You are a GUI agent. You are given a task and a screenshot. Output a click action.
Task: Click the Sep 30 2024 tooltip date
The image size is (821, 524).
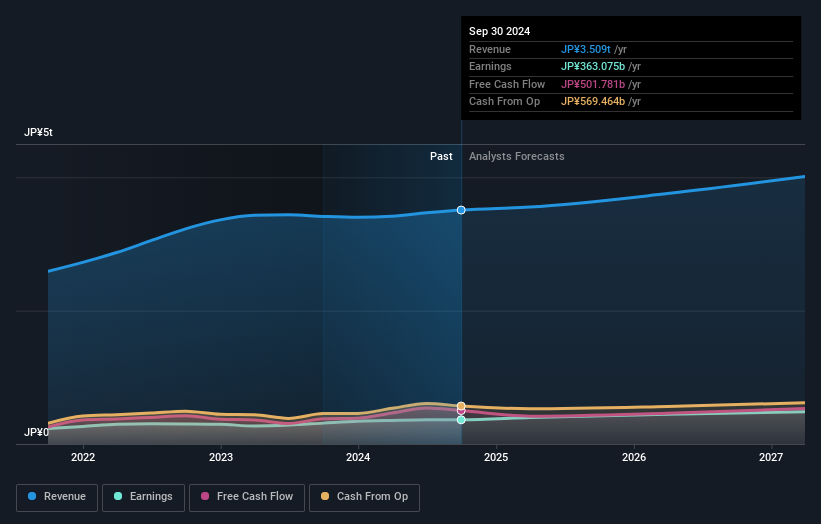[500, 31]
